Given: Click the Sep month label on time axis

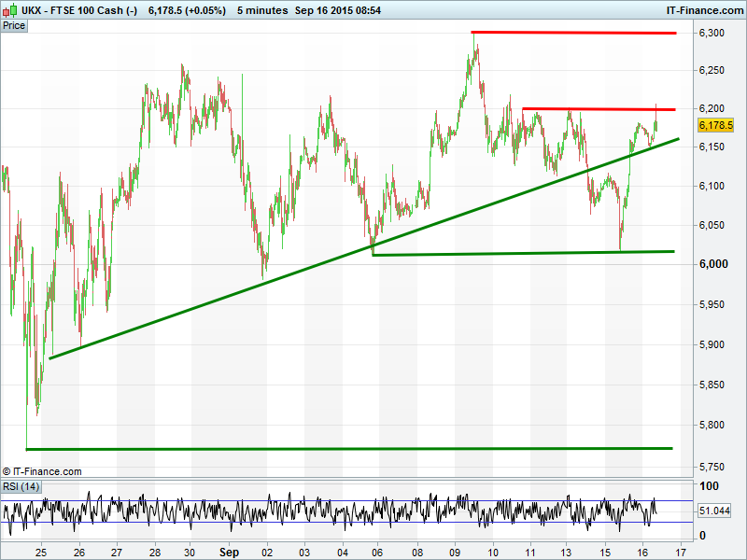Looking at the screenshot, I should click(x=229, y=553).
